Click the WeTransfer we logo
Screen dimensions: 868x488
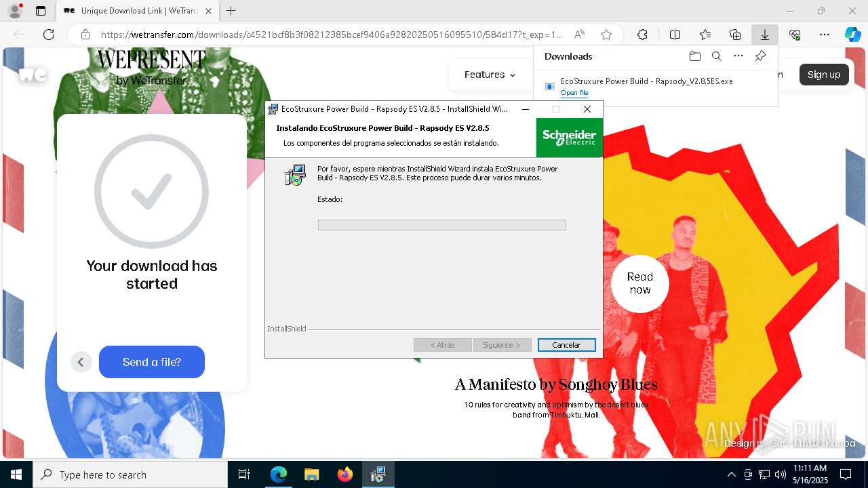[x=33, y=75]
